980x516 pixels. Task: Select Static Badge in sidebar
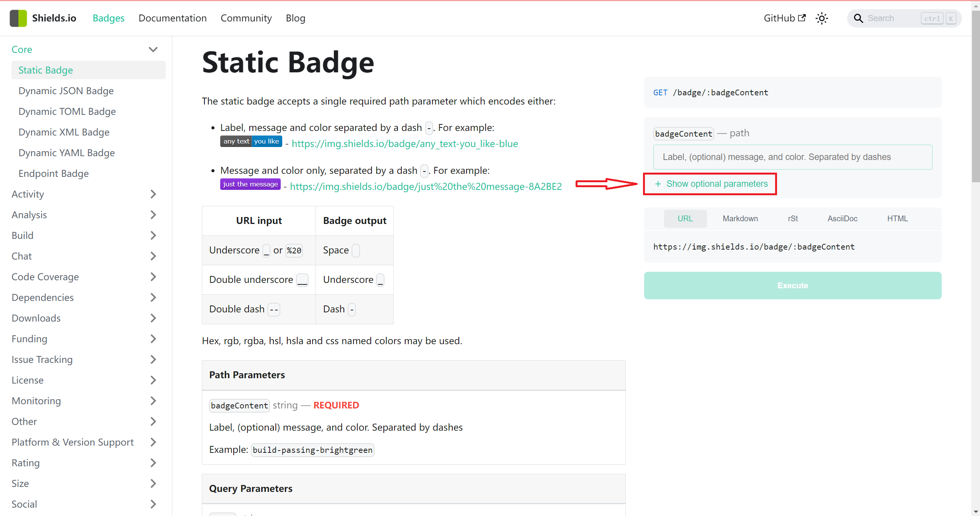(88, 70)
